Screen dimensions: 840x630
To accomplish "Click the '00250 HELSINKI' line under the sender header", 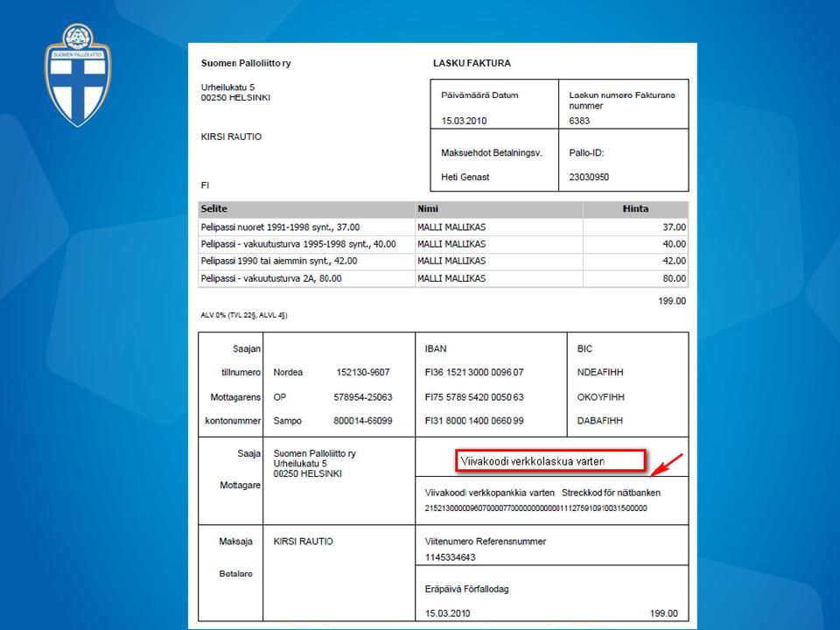I will (x=235, y=97).
